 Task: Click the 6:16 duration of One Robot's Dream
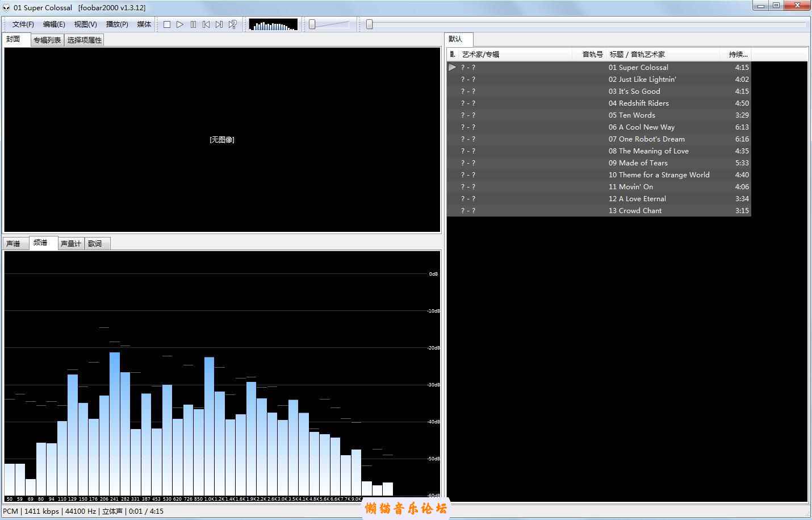[742, 139]
